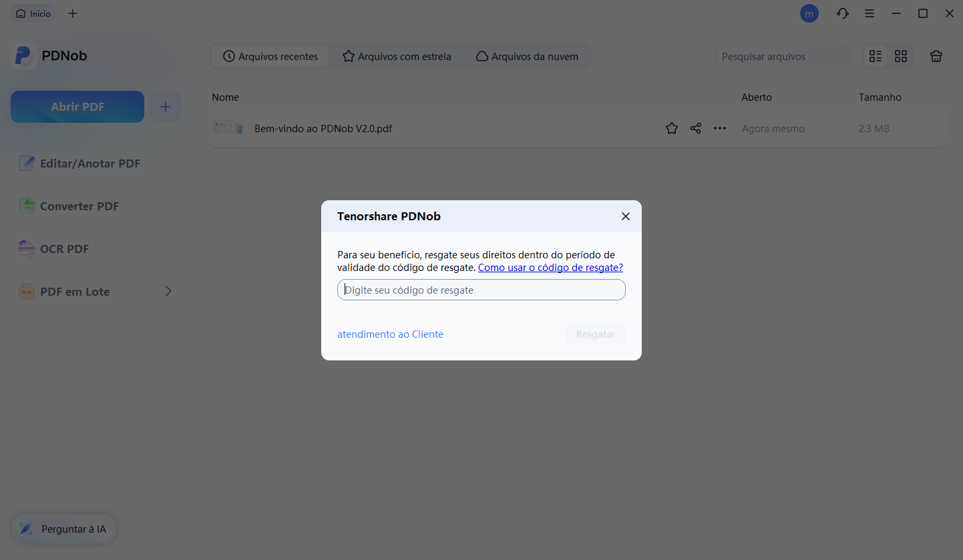Open more options for the welcome PDF

point(719,128)
